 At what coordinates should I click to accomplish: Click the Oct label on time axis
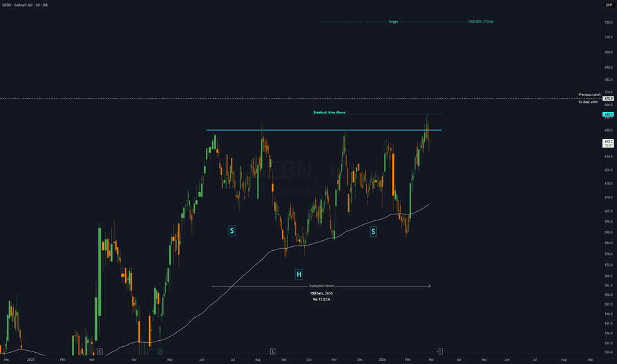point(309,359)
